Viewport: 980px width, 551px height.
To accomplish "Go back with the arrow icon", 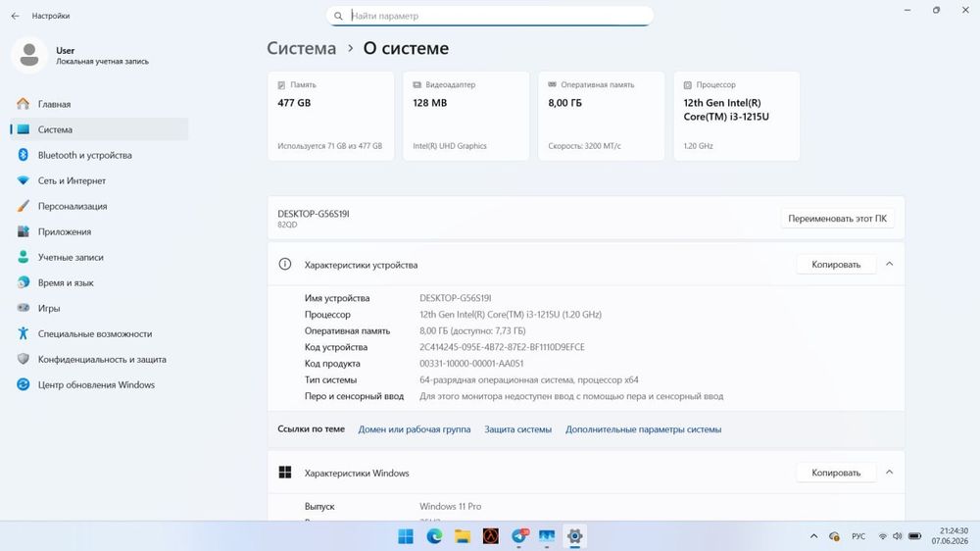I will (15, 16).
